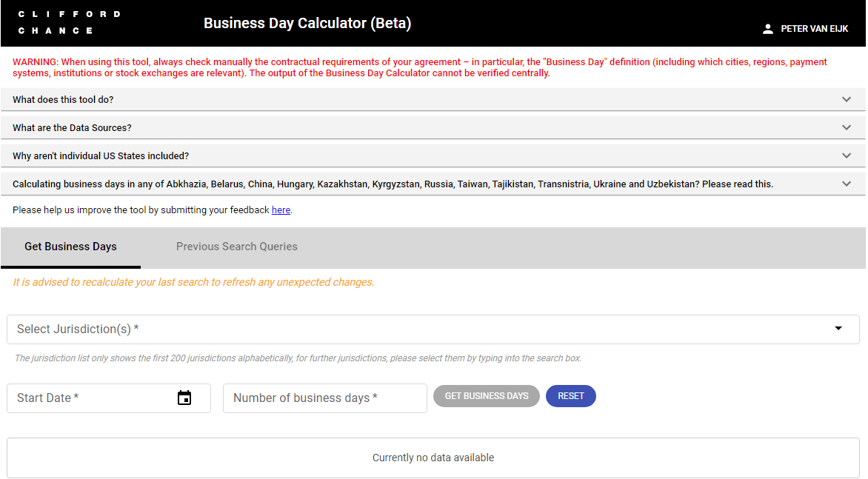Open the user profile icon
The width and height of the screenshot is (868, 479).
tap(767, 29)
